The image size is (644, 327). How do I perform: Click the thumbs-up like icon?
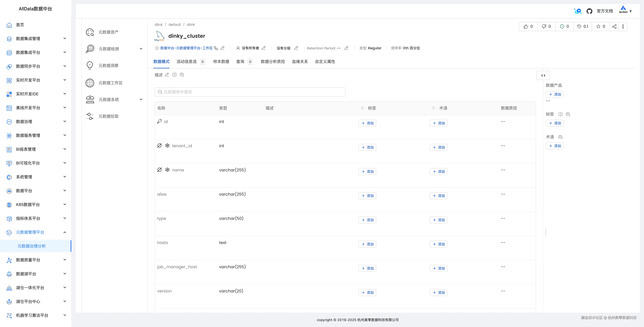[526, 27]
